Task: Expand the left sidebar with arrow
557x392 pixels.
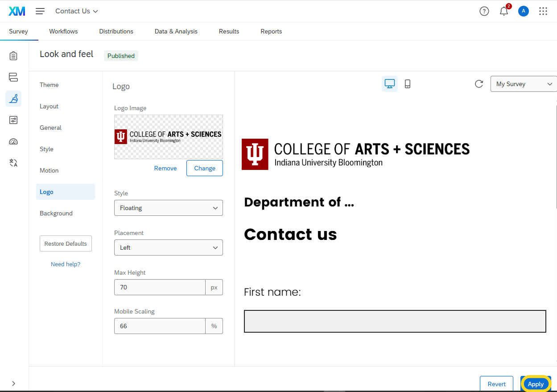Action: (13, 383)
